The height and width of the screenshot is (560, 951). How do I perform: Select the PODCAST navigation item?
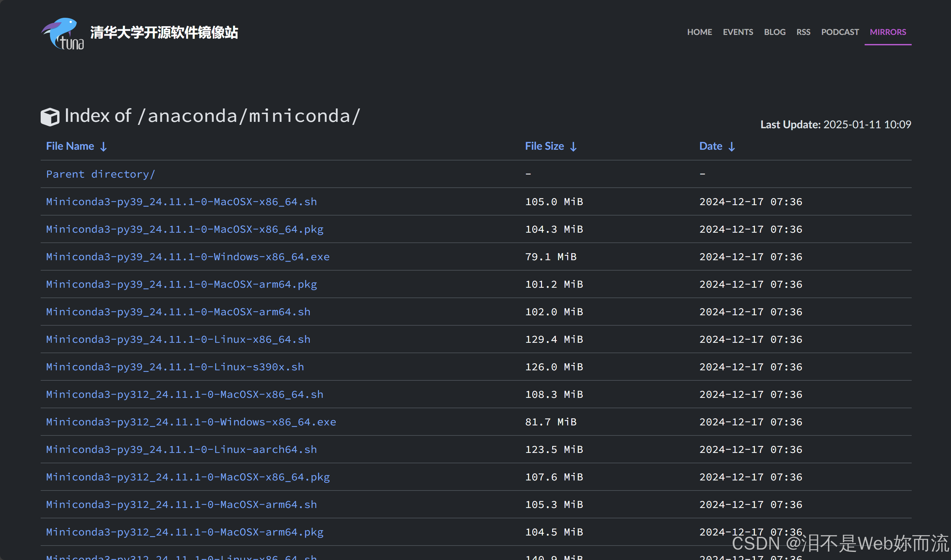coord(840,32)
